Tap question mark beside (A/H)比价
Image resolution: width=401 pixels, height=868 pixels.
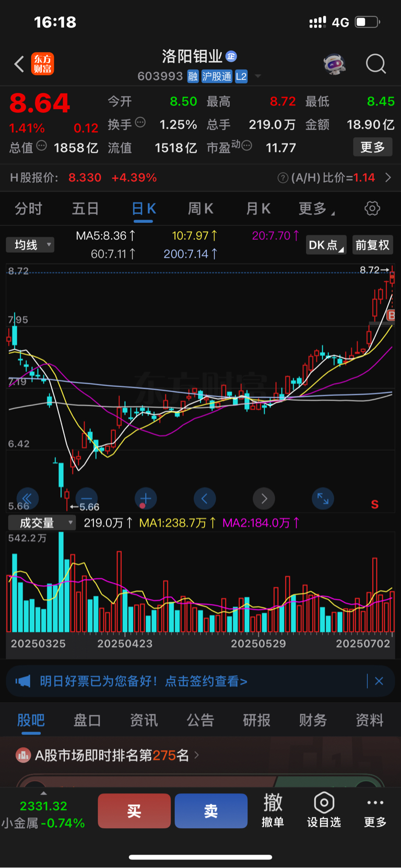coord(283,178)
